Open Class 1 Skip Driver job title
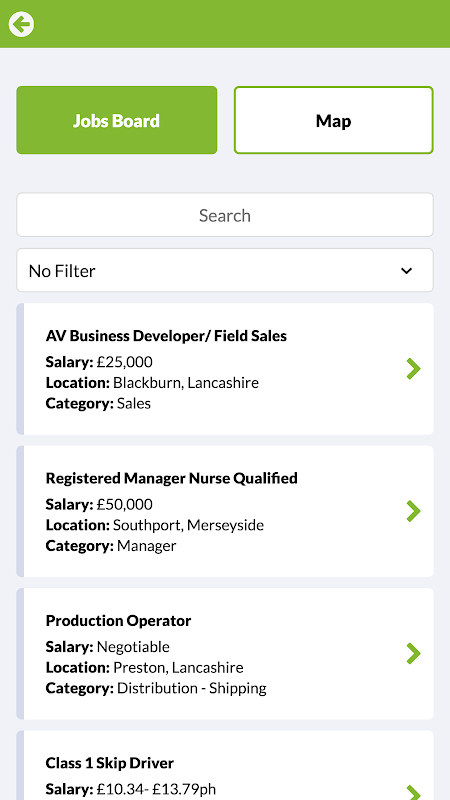The image size is (450, 800). click(x=110, y=763)
